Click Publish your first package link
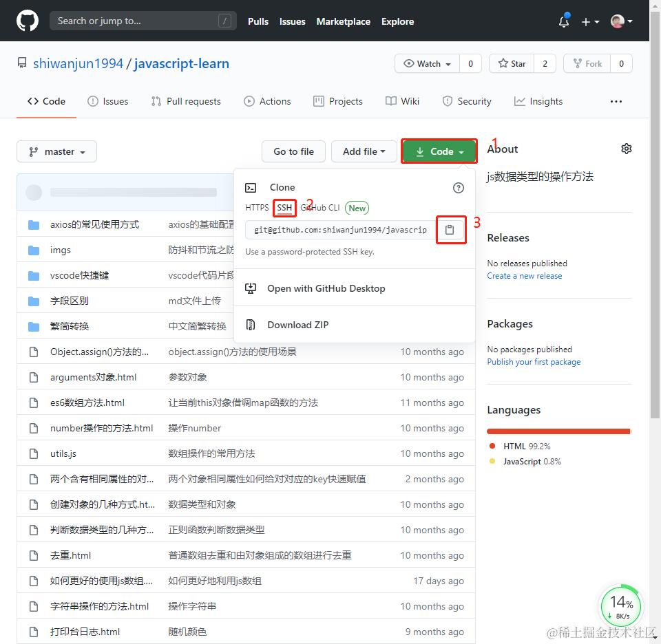Viewport: 661px width, 644px height. tap(534, 362)
